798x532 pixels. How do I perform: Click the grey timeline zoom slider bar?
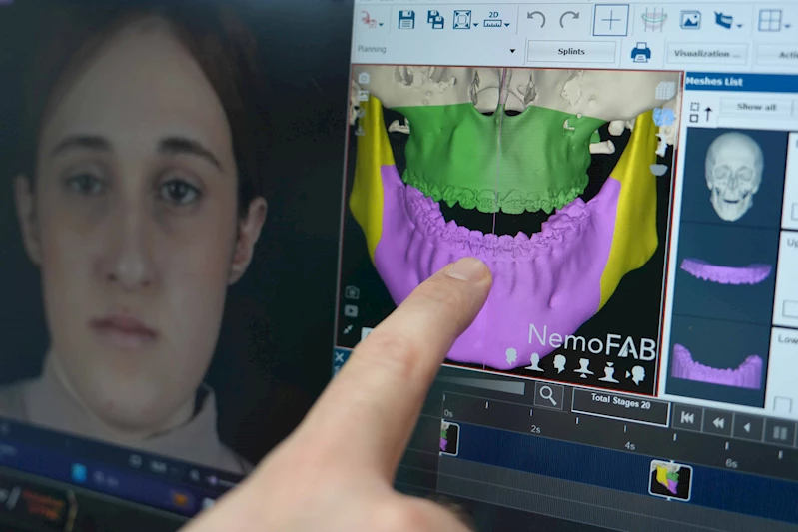point(482,386)
